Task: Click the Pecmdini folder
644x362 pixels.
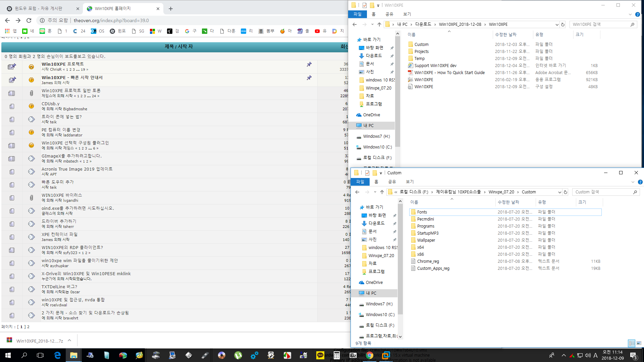Action: (425, 219)
